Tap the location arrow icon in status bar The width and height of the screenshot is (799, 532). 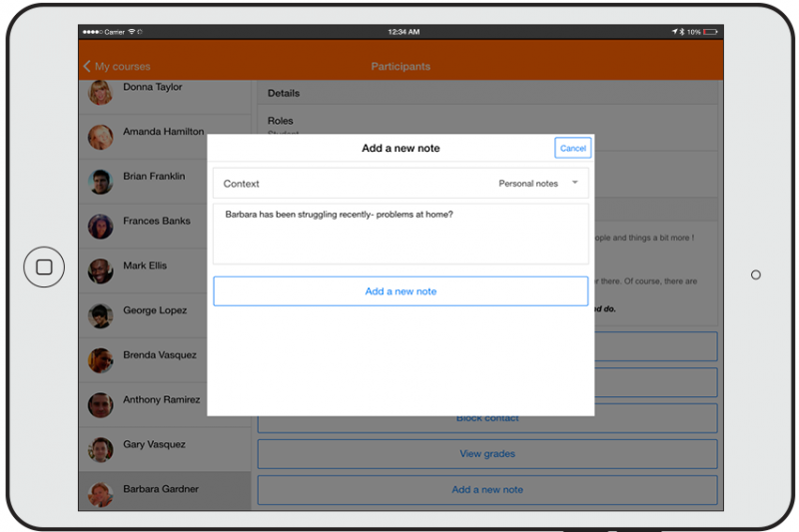click(675, 32)
